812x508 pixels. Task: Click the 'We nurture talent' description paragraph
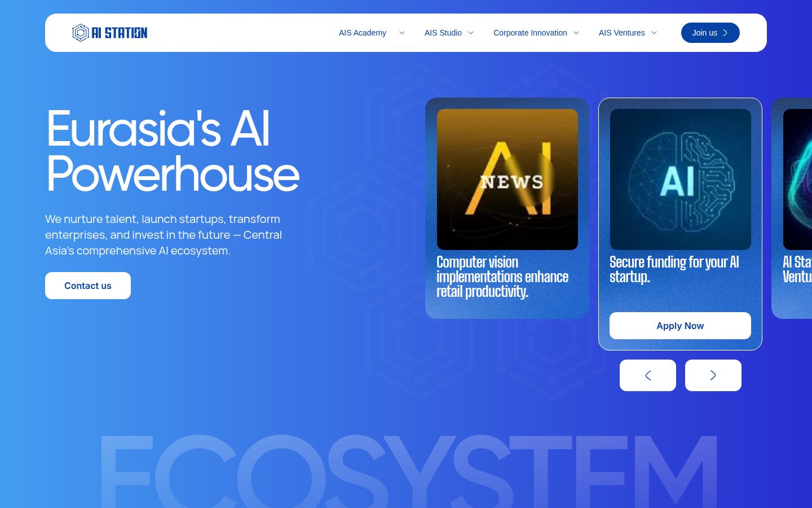pyautogui.click(x=164, y=235)
